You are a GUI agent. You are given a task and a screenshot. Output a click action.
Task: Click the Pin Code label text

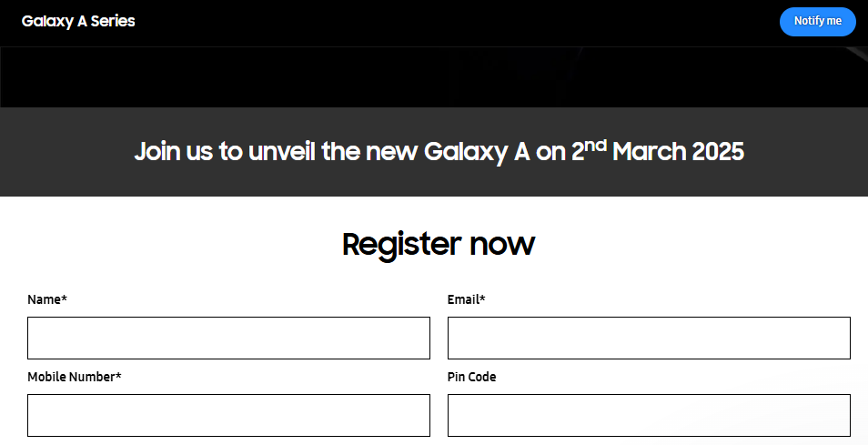(471, 377)
